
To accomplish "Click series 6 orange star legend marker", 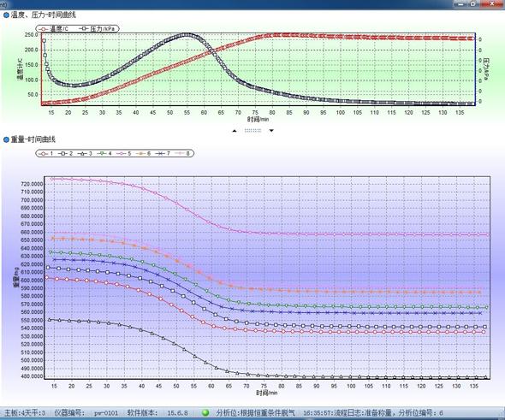I will tap(140, 153).
